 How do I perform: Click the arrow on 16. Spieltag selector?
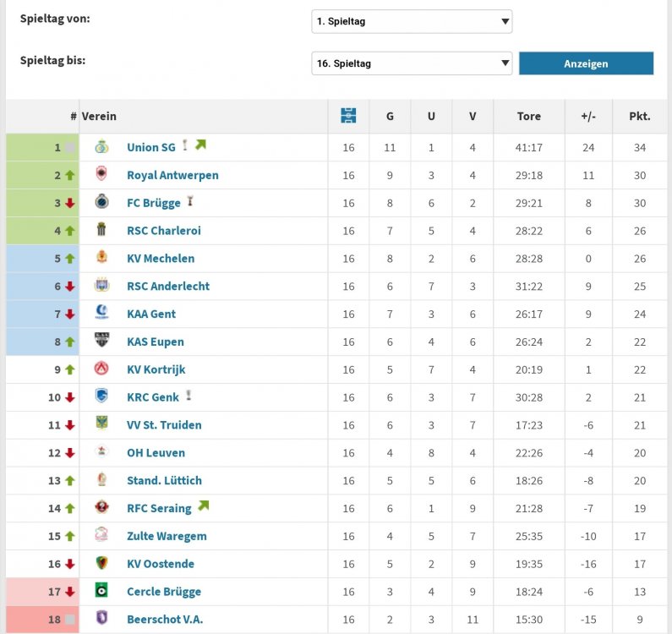pos(505,63)
